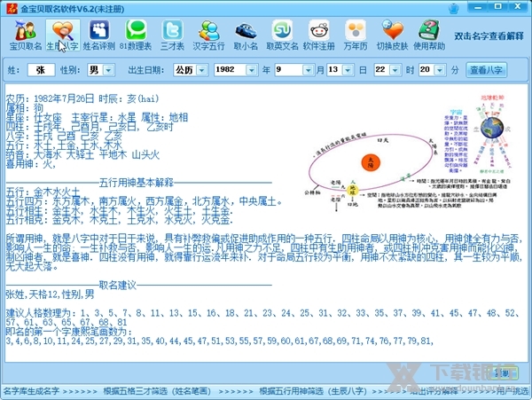Launch the 取小名 nickname tool

tap(246, 34)
